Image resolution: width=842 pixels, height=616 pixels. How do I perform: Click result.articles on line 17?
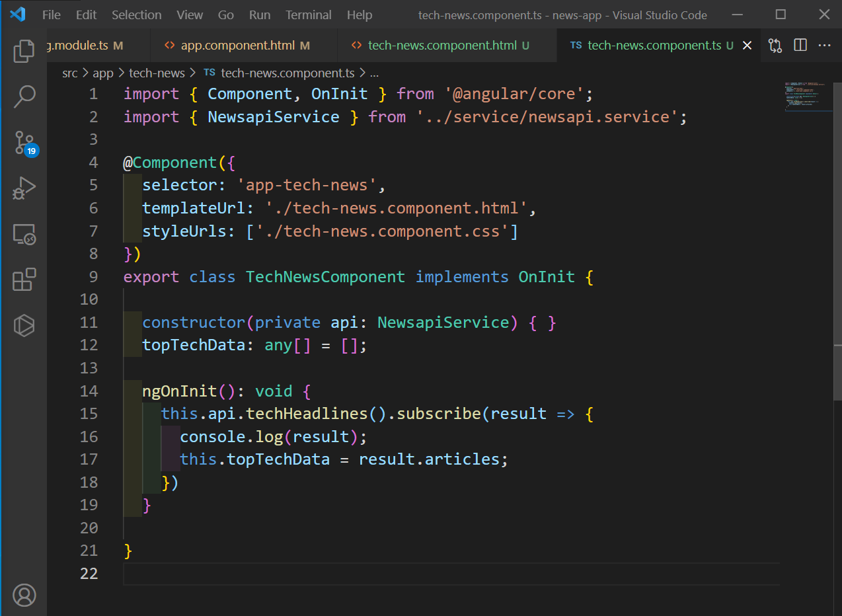[x=429, y=459]
